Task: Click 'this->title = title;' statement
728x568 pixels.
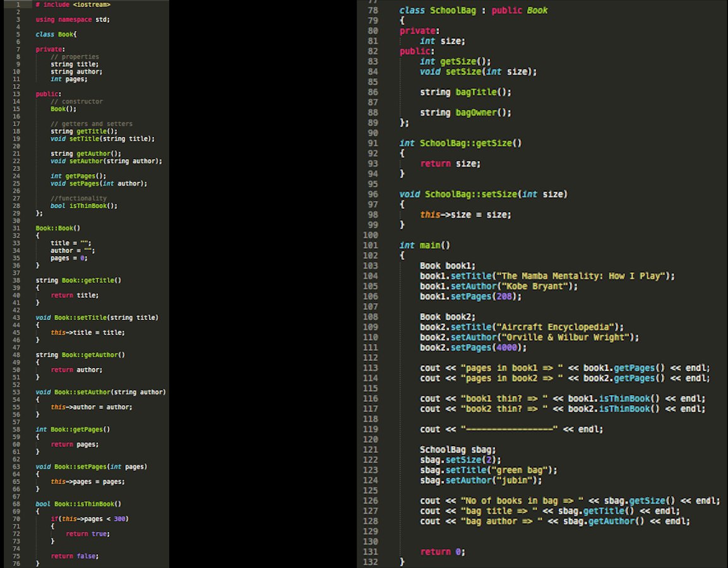Action: (88, 332)
